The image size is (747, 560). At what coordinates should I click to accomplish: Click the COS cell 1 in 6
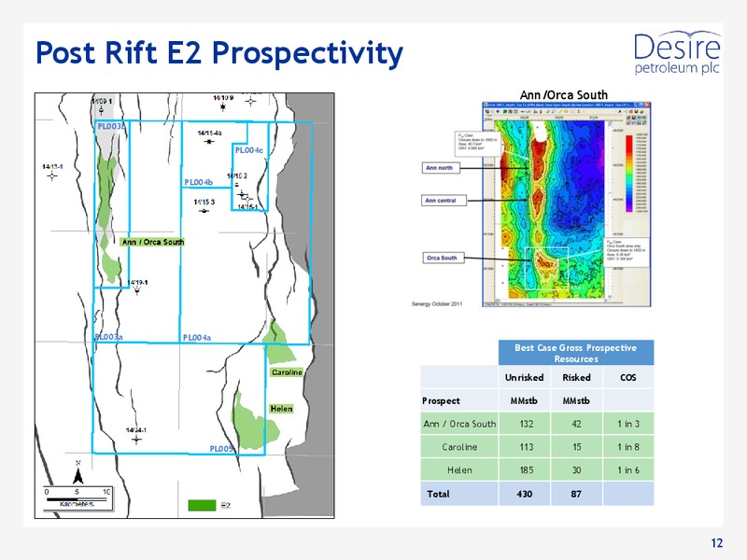(627, 470)
